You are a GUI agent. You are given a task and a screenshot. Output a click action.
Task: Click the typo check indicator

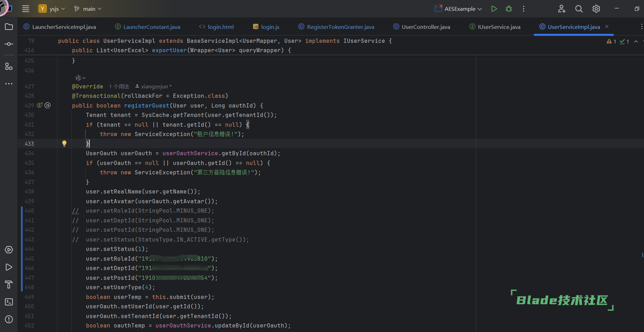tap(625, 41)
